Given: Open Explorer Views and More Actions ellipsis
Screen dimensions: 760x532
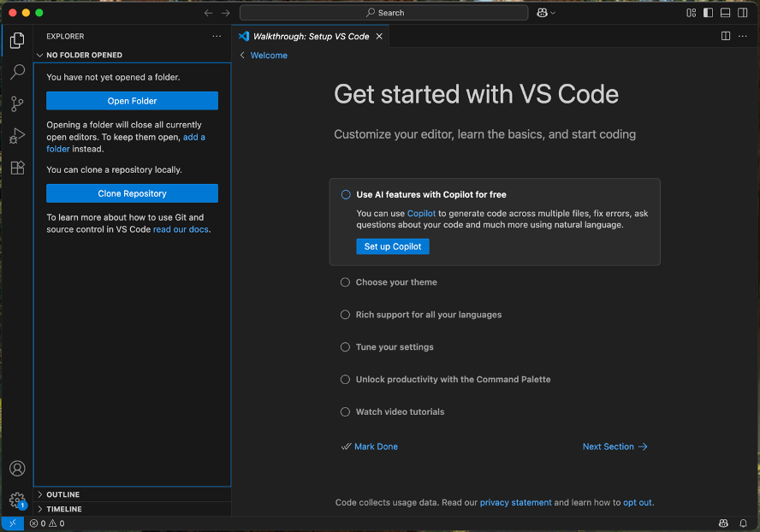Looking at the screenshot, I should coord(217,36).
